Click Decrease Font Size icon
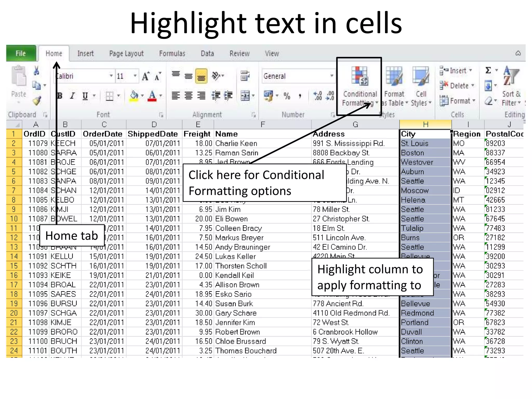The image size is (532, 399). (x=158, y=76)
